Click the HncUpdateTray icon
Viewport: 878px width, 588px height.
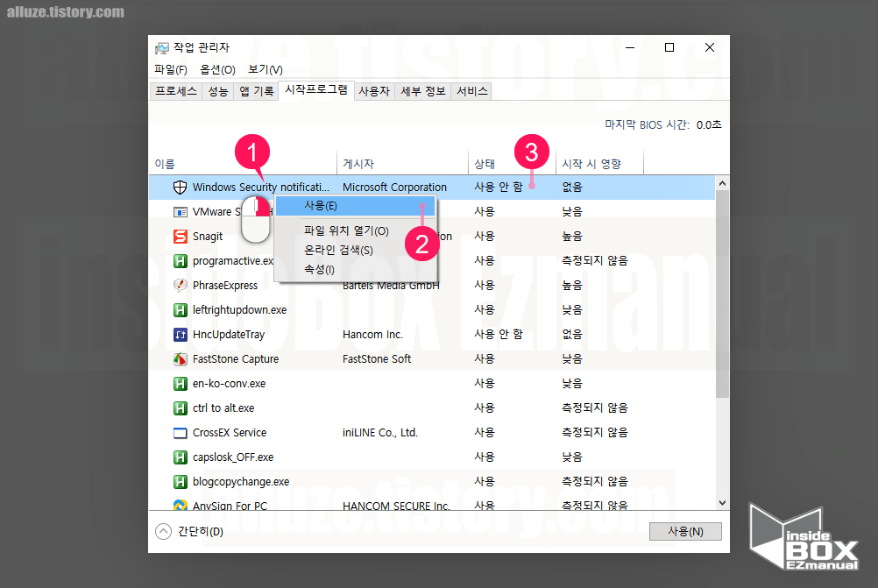coord(180,335)
